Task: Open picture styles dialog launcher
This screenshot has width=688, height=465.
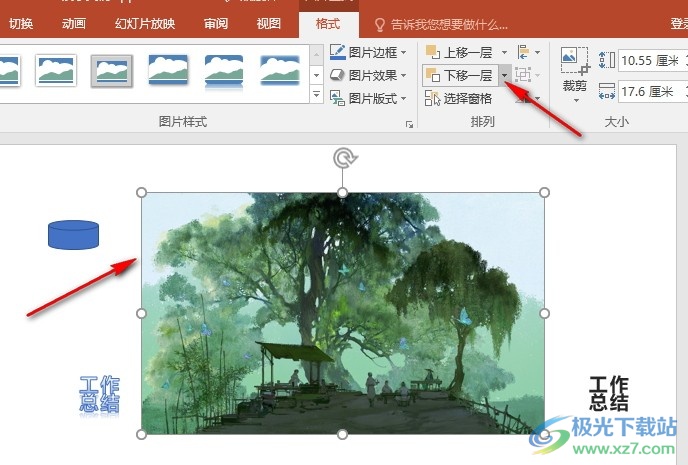Action: pos(409,125)
